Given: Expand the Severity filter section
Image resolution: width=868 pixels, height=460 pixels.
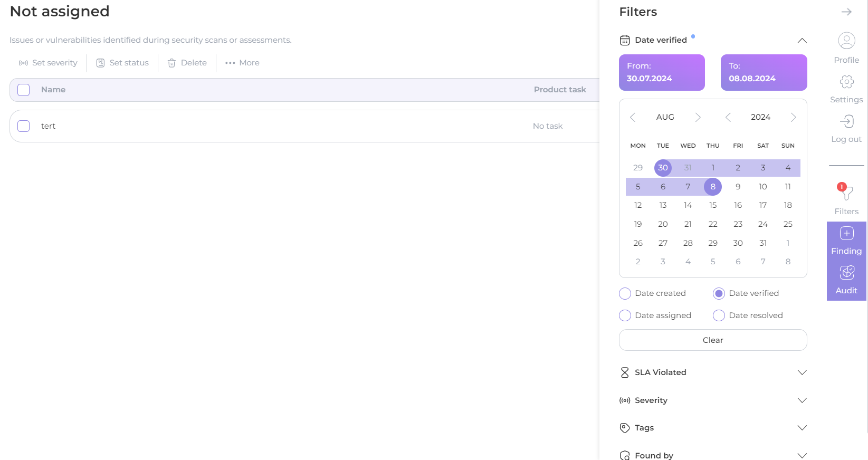Looking at the screenshot, I should click(x=802, y=400).
